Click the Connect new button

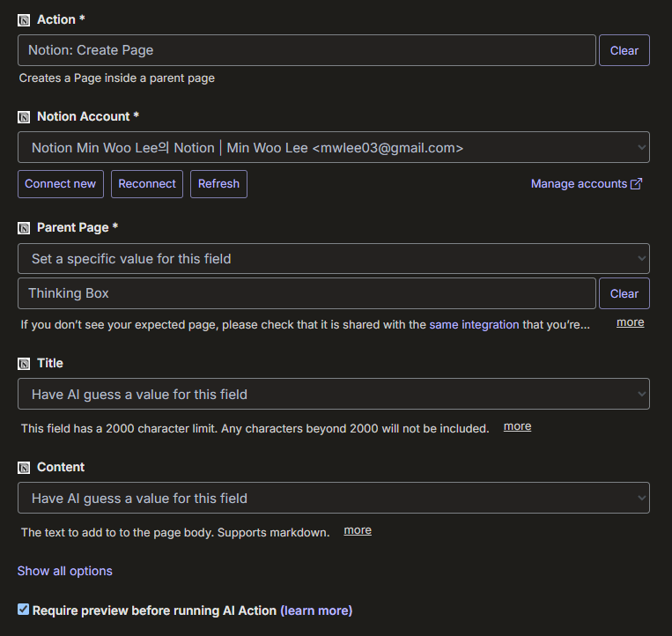coord(61,184)
